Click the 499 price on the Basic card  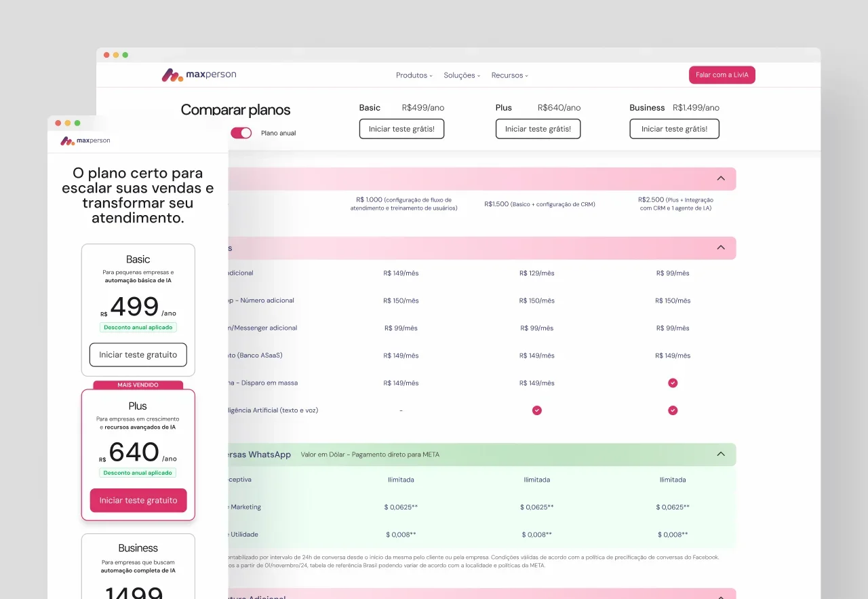134,307
